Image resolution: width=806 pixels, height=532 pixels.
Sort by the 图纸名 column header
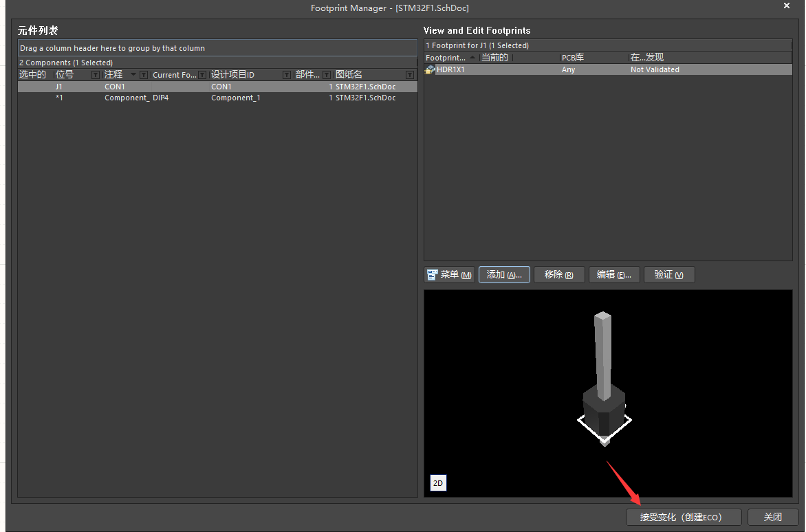pos(349,75)
